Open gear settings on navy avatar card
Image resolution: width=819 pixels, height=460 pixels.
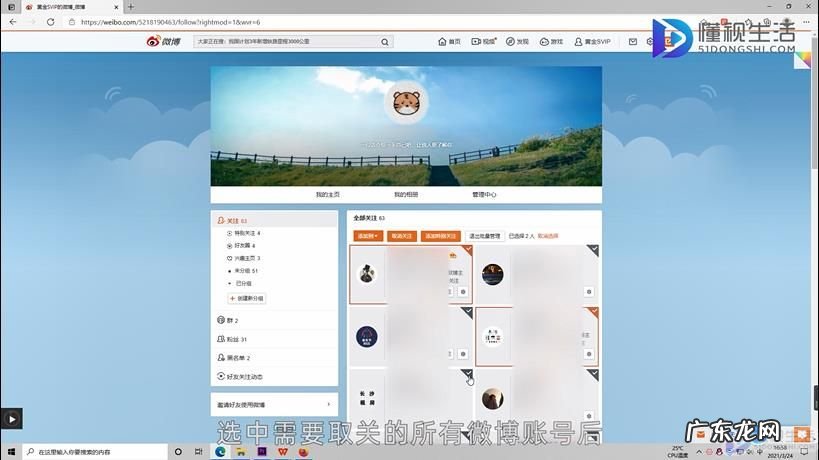coord(463,354)
